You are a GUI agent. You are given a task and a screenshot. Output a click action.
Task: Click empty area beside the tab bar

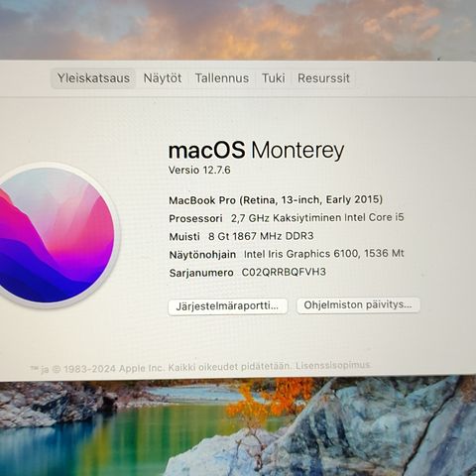pos(414,78)
